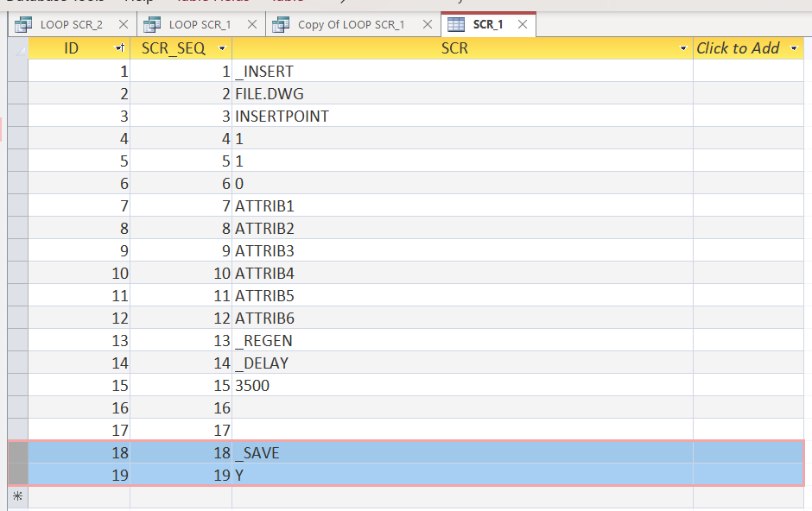Open the Copy Of LOOP SCR_1 tab
This screenshot has width=812, height=511.
351,24
